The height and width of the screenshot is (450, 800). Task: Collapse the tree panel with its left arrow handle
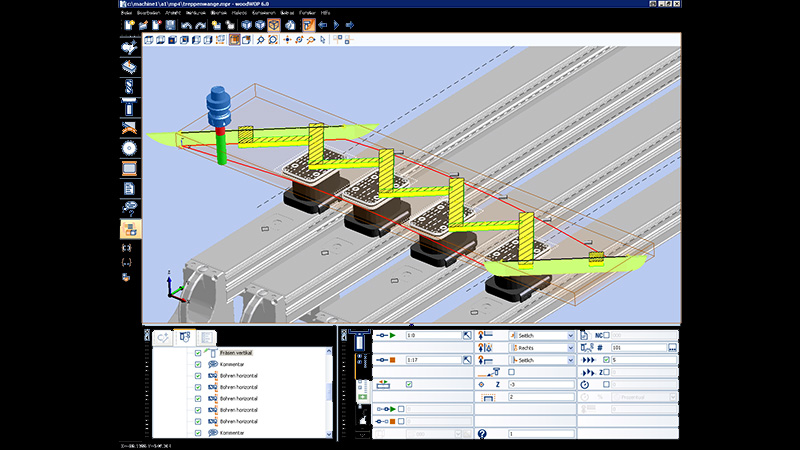(x=147, y=335)
